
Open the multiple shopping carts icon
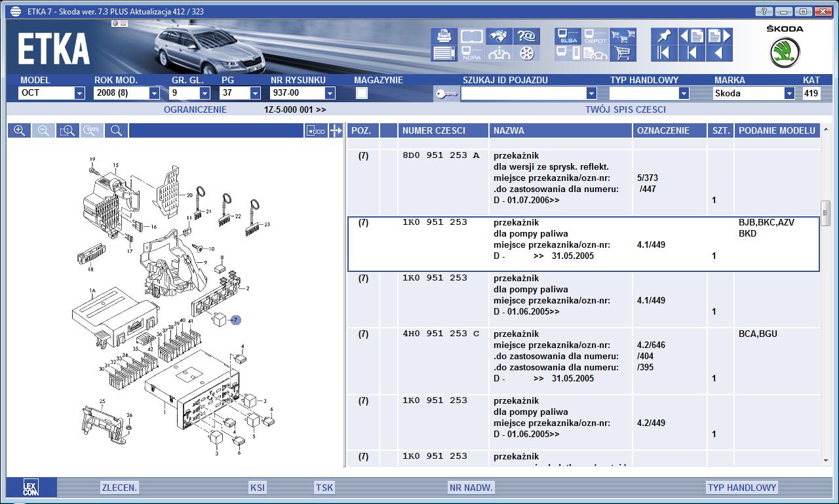point(623,36)
